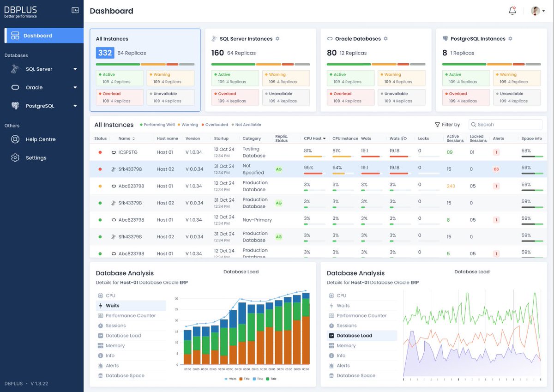Screen dimensions: 554x392
Task: Open Filter by control
Action: pos(447,125)
